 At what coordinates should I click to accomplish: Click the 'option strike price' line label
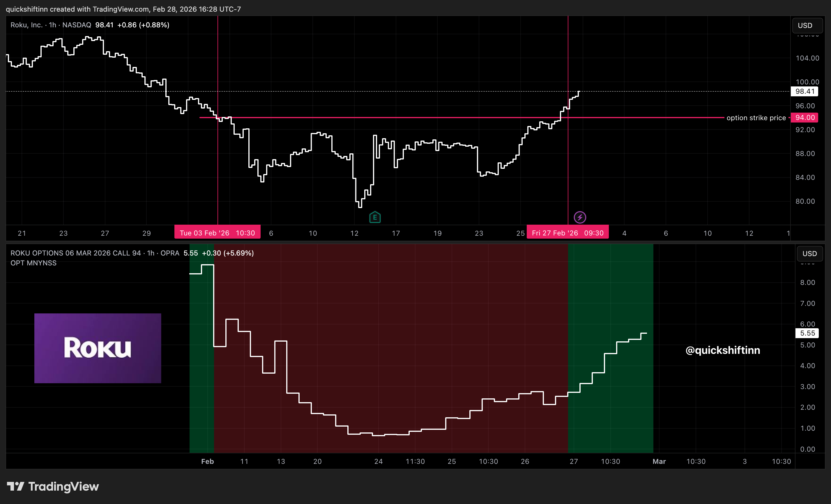tap(756, 118)
